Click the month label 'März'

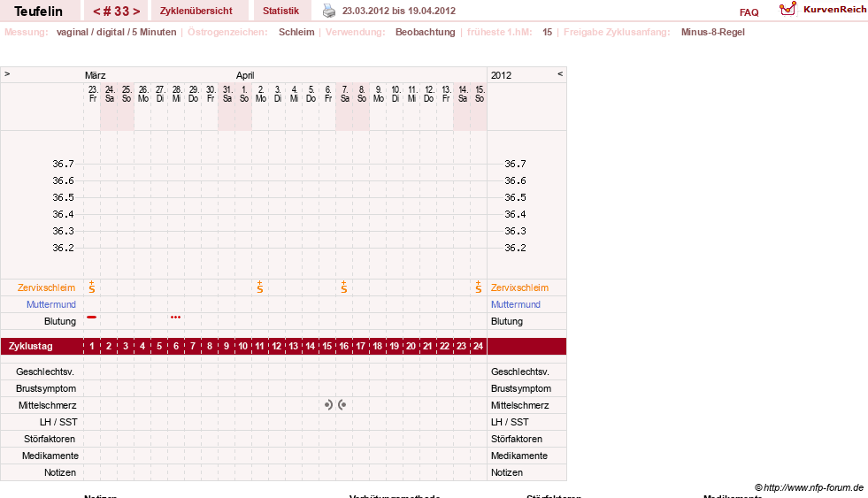pyautogui.click(x=96, y=75)
